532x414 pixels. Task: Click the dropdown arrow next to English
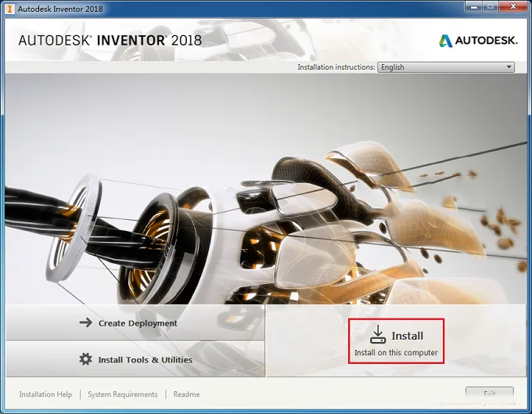pyautogui.click(x=509, y=67)
